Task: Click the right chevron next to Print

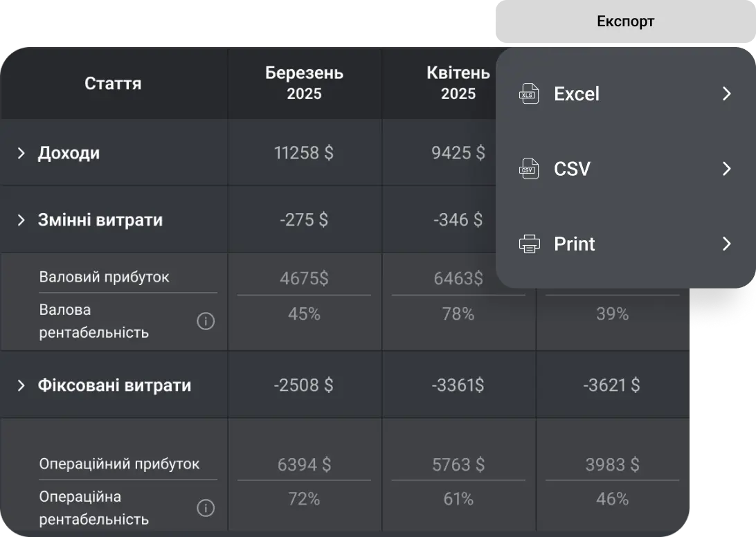Action: coord(726,244)
